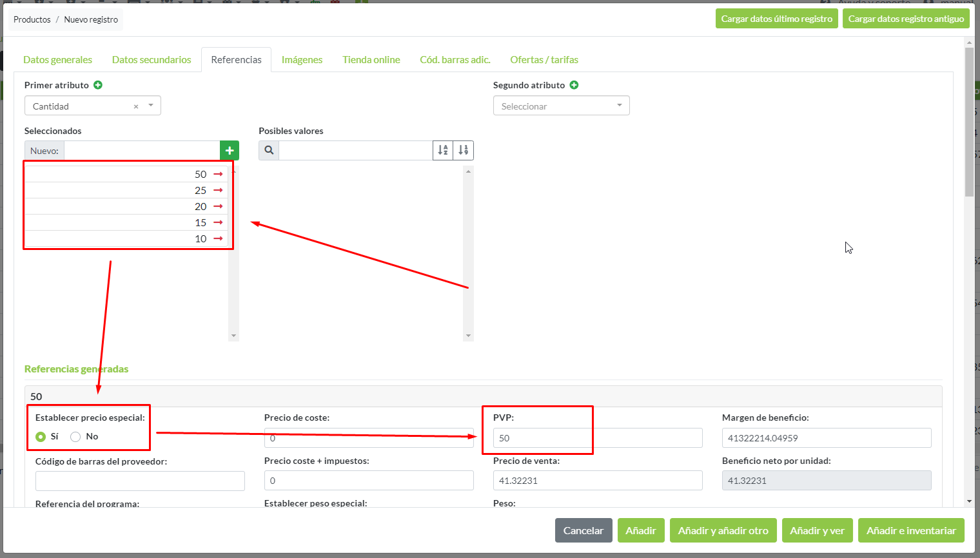980x558 pixels.
Task: Click the green plus next to Primer atributo
Action: [x=98, y=85]
